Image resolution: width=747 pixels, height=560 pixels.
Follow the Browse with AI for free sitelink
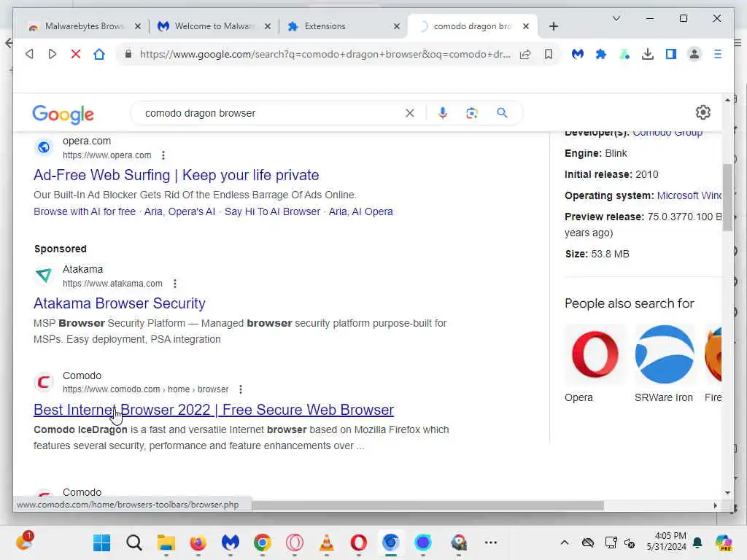[x=85, y=212]
